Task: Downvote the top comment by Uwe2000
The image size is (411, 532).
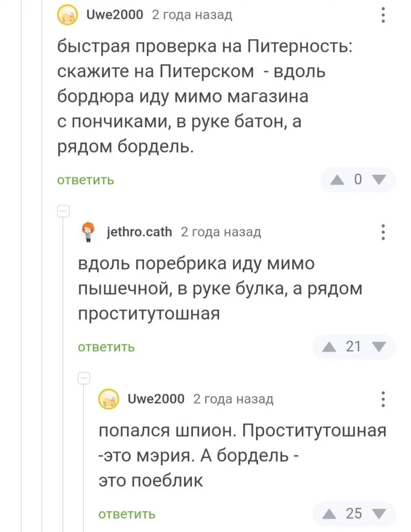Action: pos(379,180)
